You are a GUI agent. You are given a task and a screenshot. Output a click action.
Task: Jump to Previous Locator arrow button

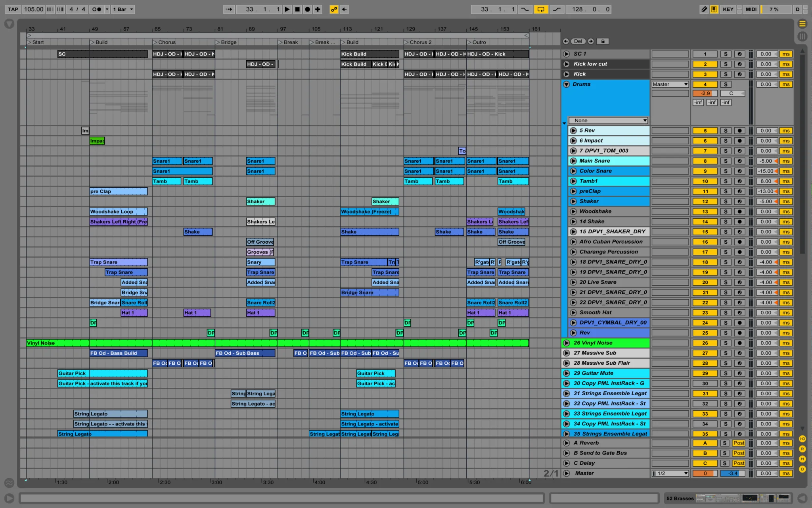[566, 41]
